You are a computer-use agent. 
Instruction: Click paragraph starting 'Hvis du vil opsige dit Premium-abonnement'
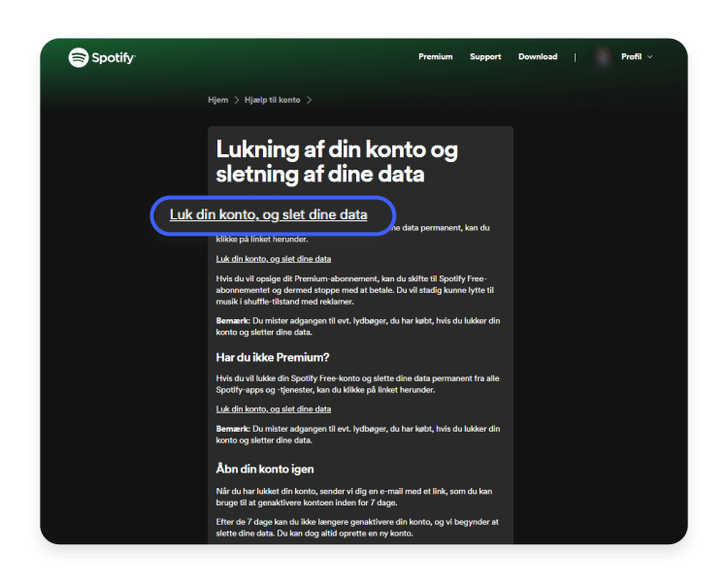click(354, 290)
